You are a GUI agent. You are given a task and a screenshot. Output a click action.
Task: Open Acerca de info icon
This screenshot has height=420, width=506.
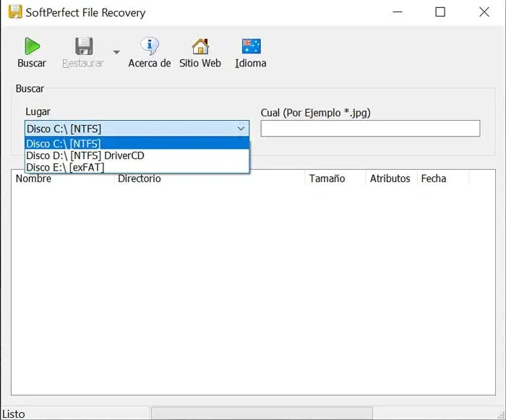150,46
